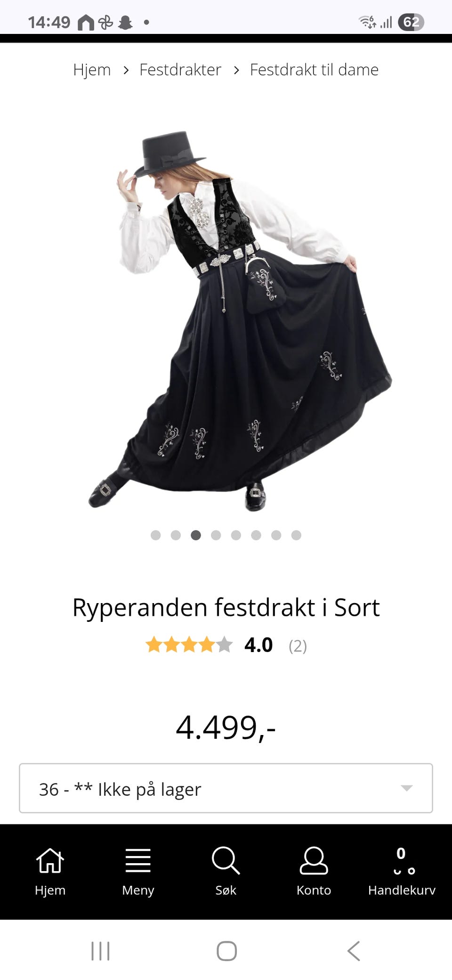The height and width of the screenshot is (980, 452).
Task: Select the last image carousel dot
Action: coord(296,535)
